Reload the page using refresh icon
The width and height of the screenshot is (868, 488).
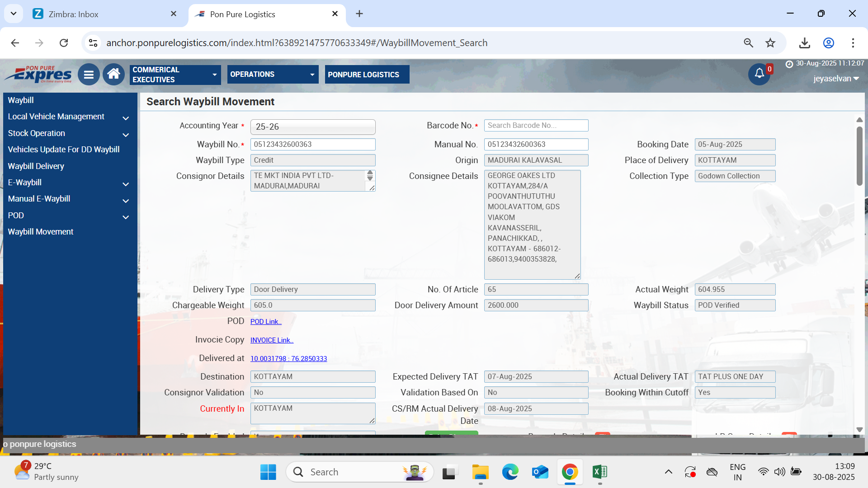click(x=64, y=43)
